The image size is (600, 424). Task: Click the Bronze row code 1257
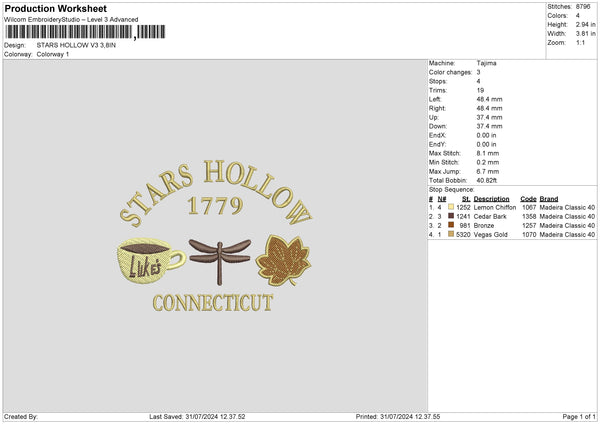[529, 226]
